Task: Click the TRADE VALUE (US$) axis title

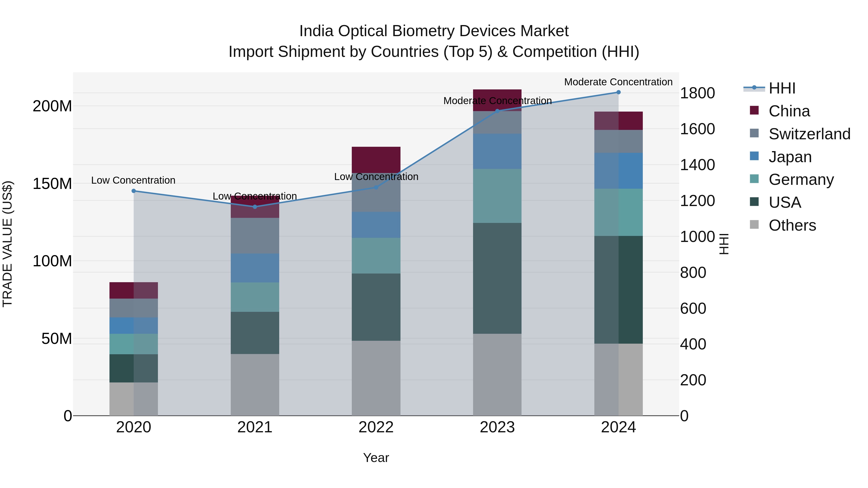Action: tap(7, 244)
